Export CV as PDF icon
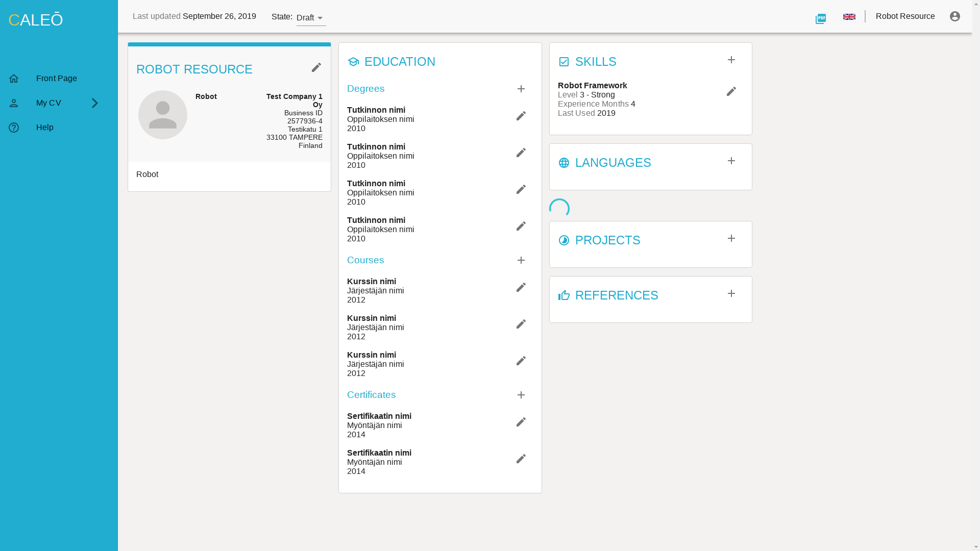This screenshot has width=980, height=551. (820, 18)
